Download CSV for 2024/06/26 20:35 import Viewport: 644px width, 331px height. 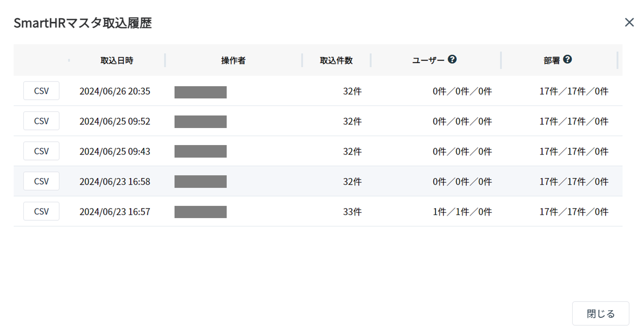(41, 91)
